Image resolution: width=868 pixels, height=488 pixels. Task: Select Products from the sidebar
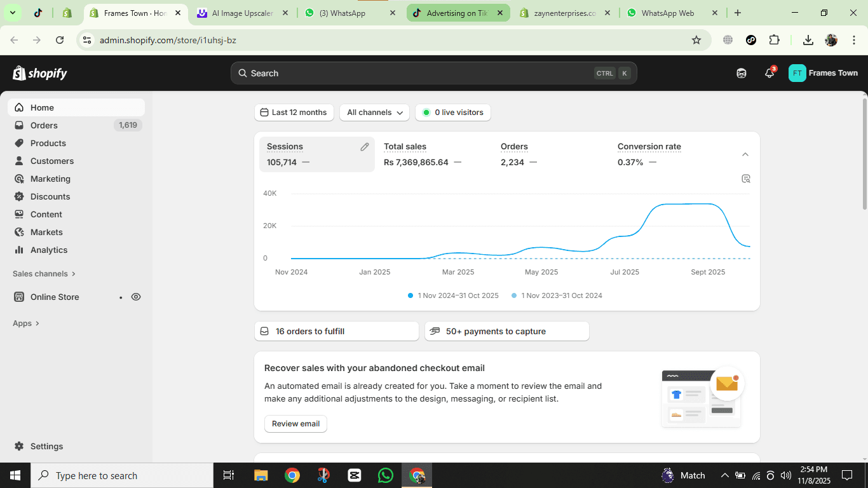[48, 143]
